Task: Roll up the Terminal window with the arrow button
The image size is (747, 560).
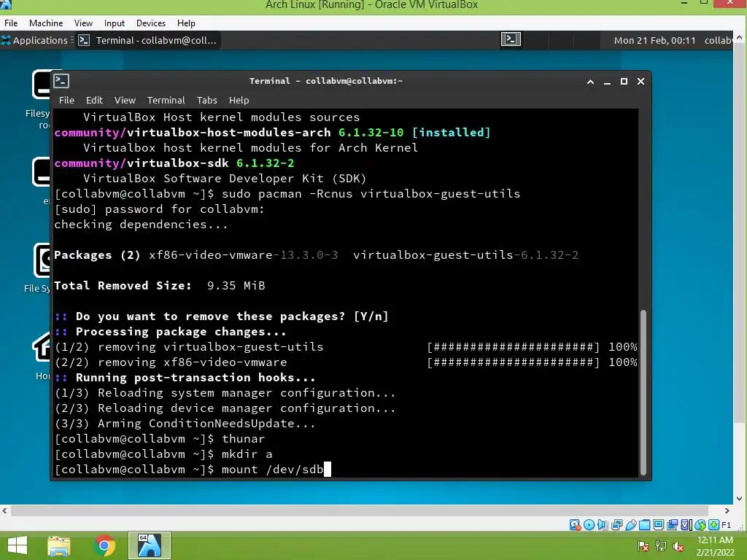Action: pyautogui.click(x=590, y=82)
